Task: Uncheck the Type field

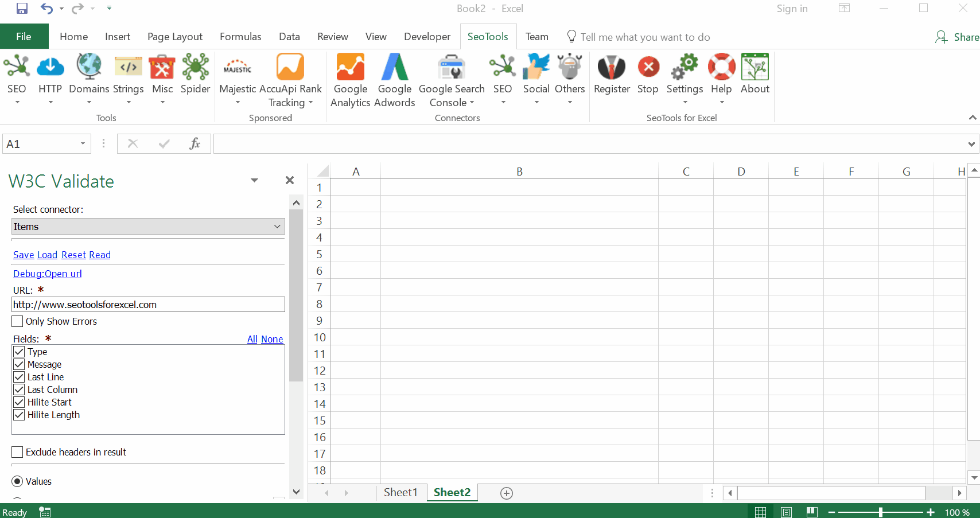Action: point(19,352)
